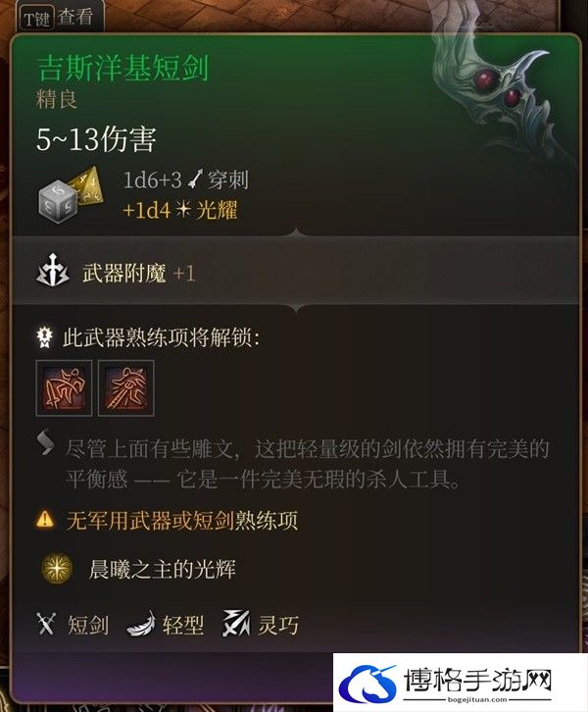Click the piercing damage icon by 穿刺

(196, 178)
